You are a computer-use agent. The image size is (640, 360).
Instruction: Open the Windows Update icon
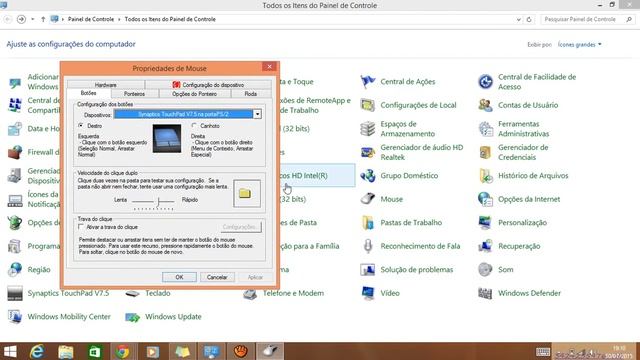[133, 317]
